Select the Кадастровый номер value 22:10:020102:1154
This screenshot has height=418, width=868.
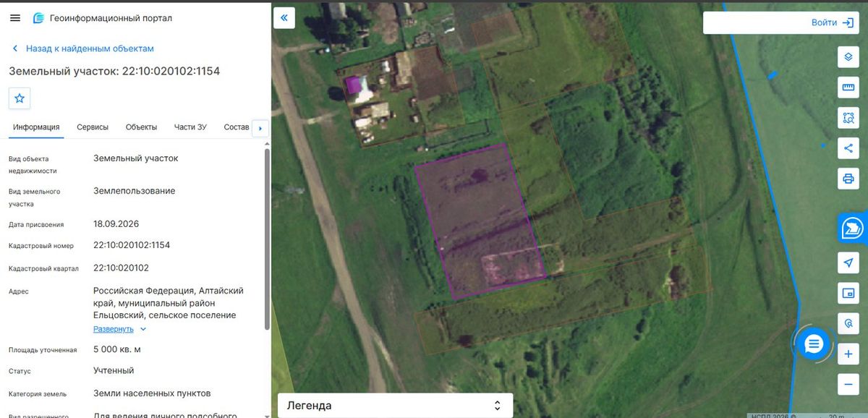coord(132,245)
